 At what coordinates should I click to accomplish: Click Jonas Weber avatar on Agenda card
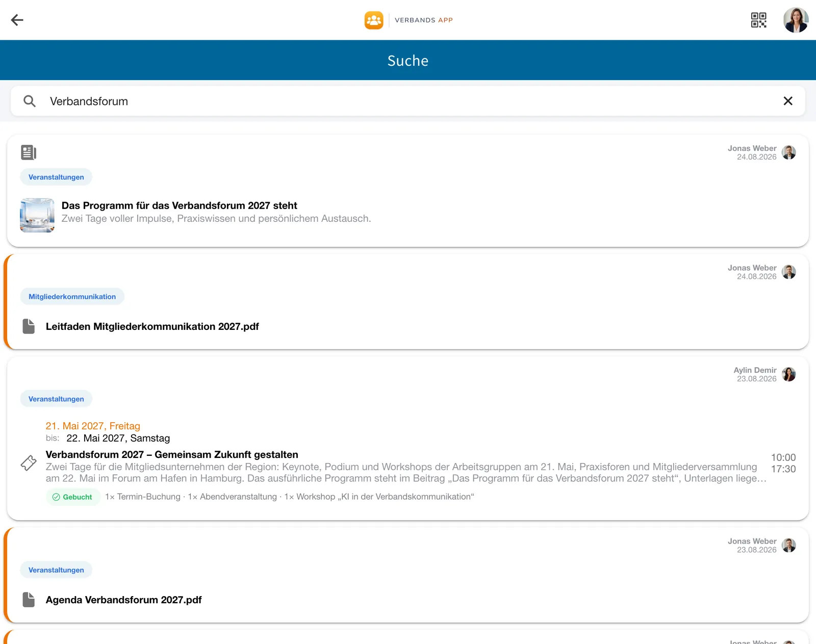point(788,545)
